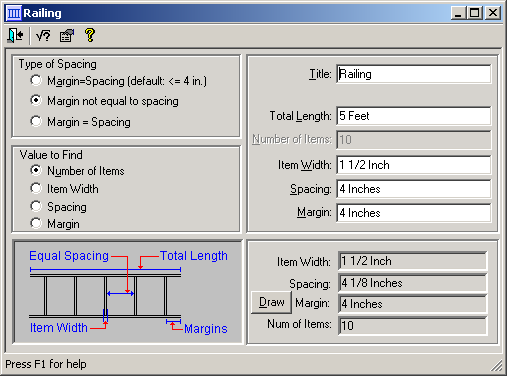The height and width of the screenshot is (376, 507).
Task: Click the Num of Items result value
Action: tap(412, 325)
